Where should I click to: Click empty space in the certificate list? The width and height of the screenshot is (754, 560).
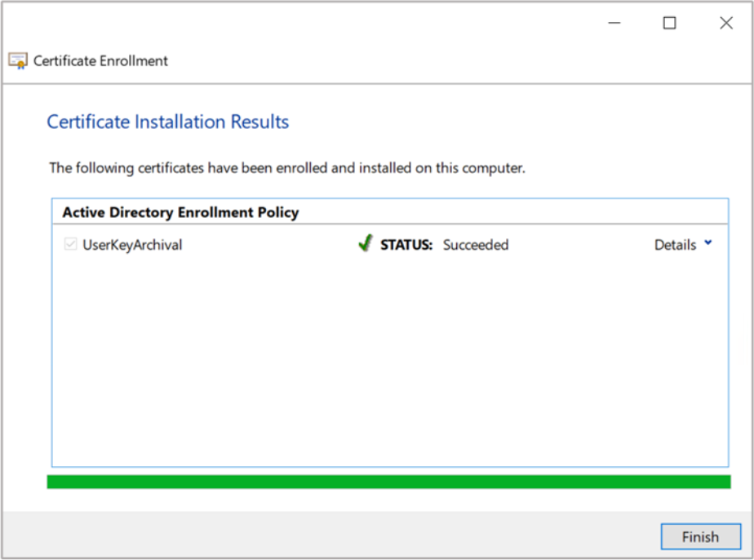click(x=388, y=359)
